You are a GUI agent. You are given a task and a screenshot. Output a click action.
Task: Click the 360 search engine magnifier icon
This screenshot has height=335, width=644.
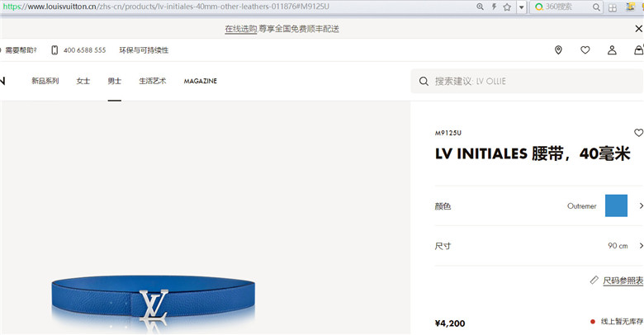(596, 7)
